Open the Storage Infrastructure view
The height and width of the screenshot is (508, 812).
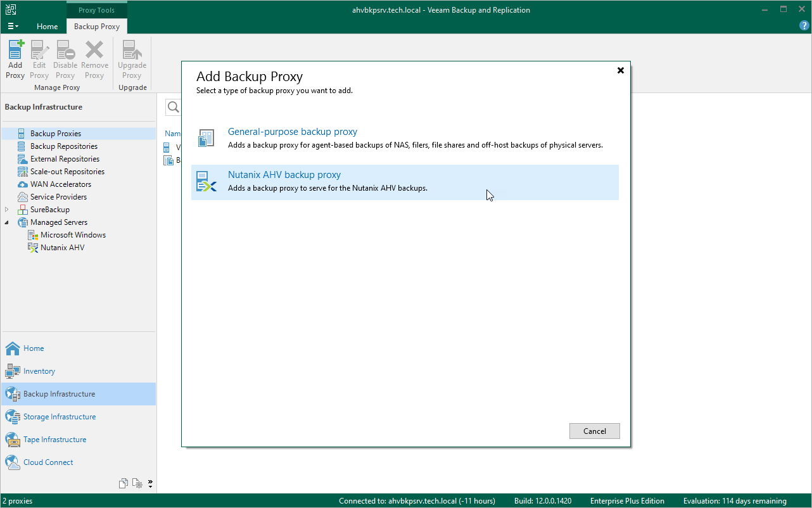[79, 417]
